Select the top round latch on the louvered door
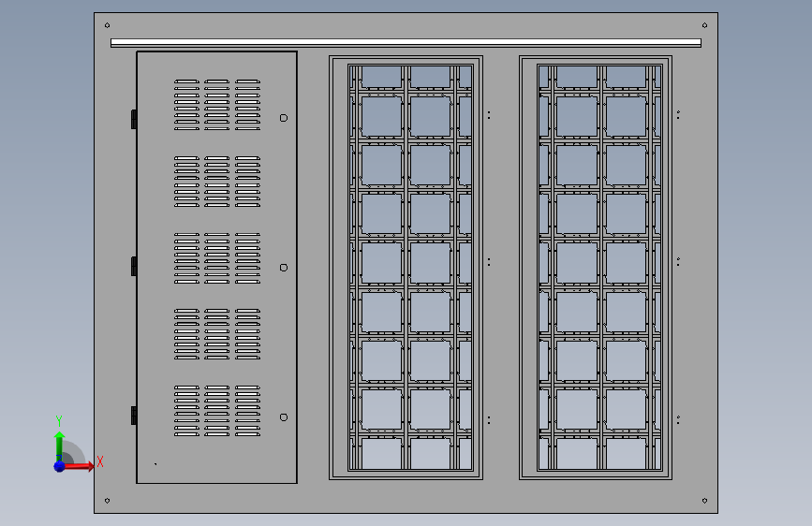 [x=284, y=118]
